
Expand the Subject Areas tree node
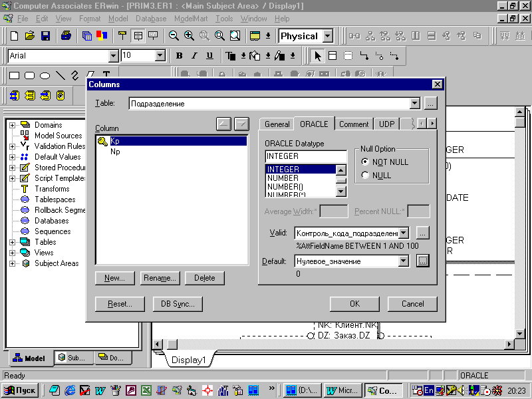pos(12,263)
